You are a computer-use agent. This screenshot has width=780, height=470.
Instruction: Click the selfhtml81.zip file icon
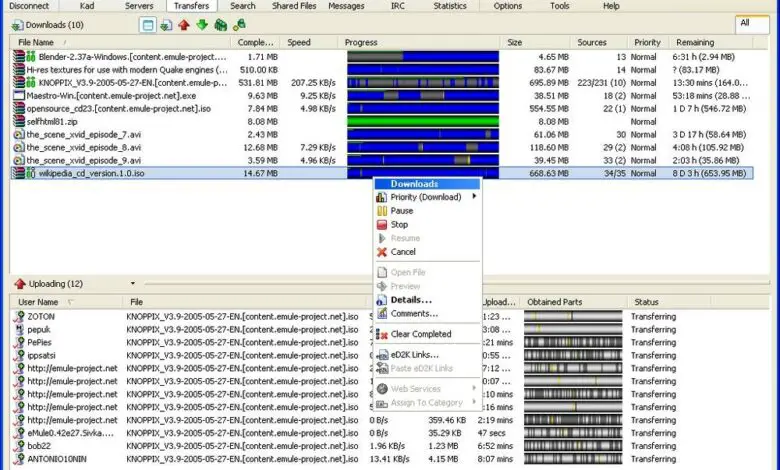click(18, 120)
